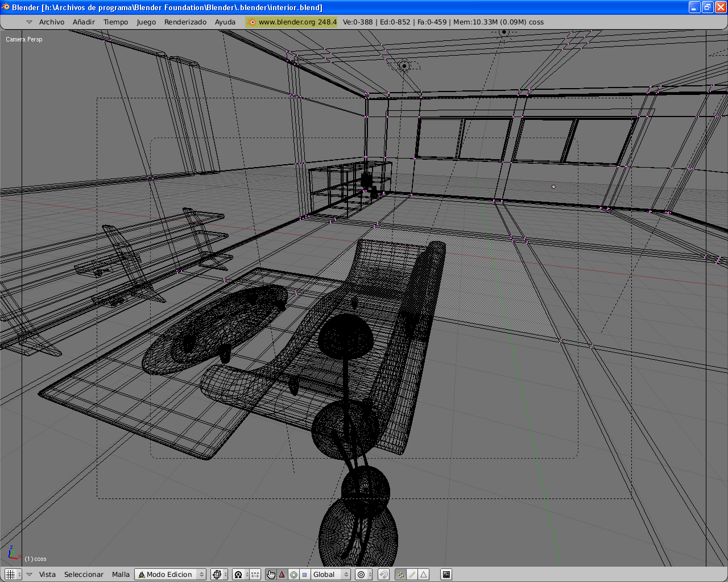
Task: Click the scene statistics text in header
Action: pyautogui.click(x=443, y=22)
